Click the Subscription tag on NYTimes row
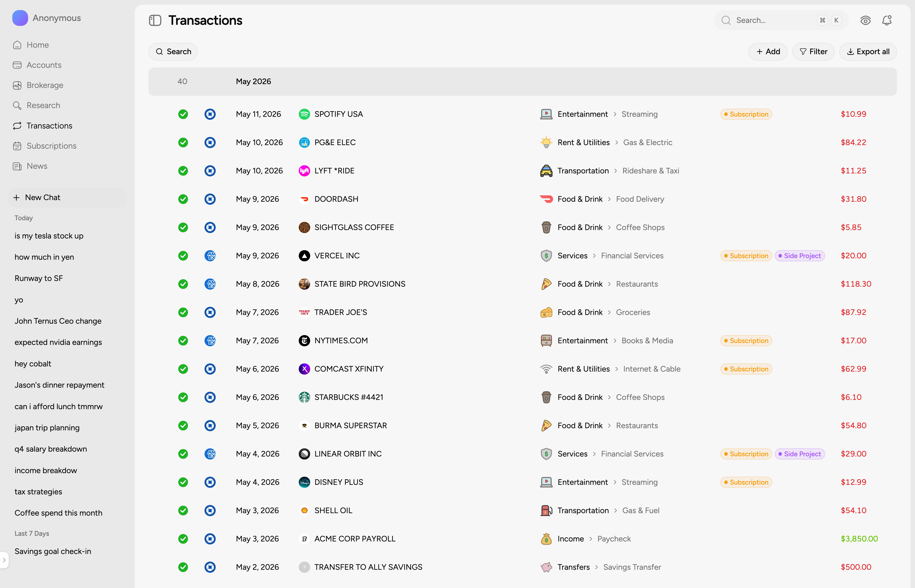The width and height of the screenshot is (915, 588). tap(746, 341)
